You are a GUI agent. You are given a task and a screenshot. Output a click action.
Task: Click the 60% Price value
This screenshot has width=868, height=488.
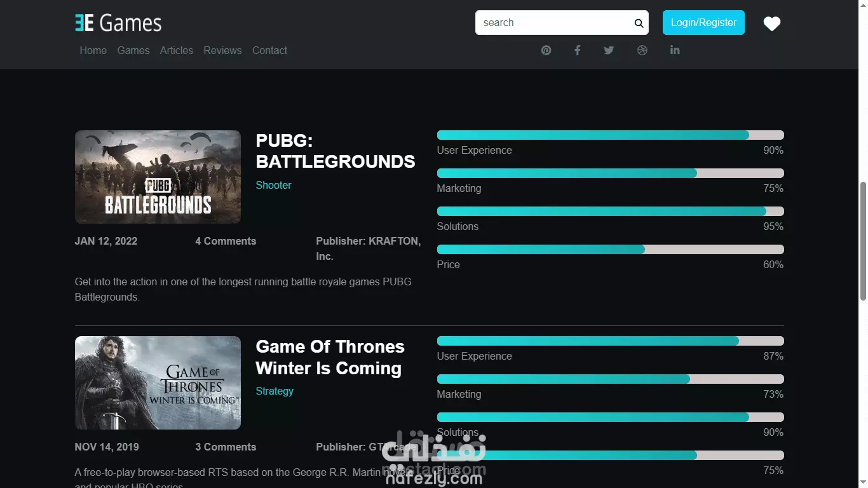coord(773,264)
